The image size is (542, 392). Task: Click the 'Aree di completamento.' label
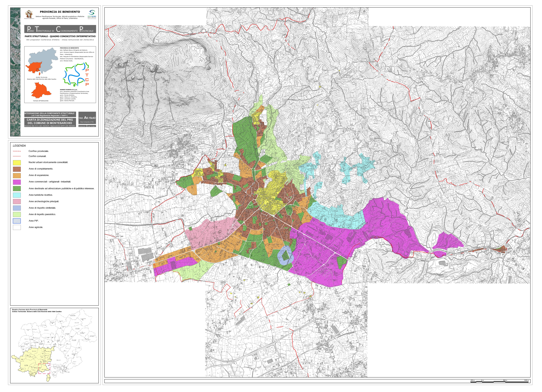click(x=41, y=169)
